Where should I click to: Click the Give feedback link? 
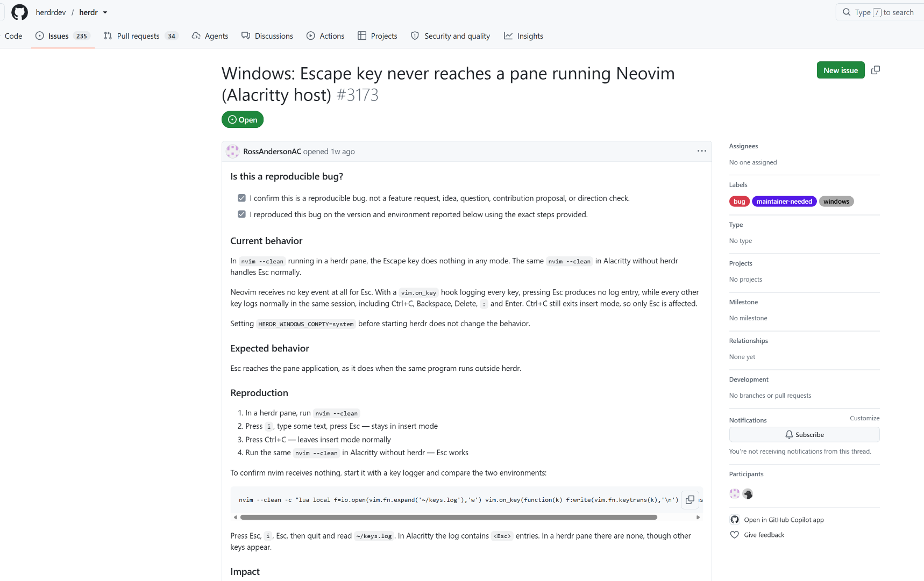click(x=764, y=535)
